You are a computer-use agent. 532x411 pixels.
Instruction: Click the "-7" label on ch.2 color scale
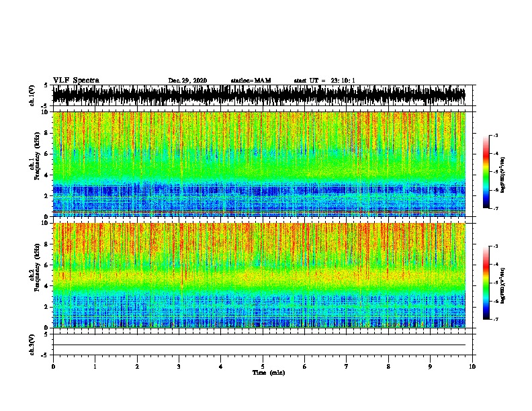click(495, 320)
